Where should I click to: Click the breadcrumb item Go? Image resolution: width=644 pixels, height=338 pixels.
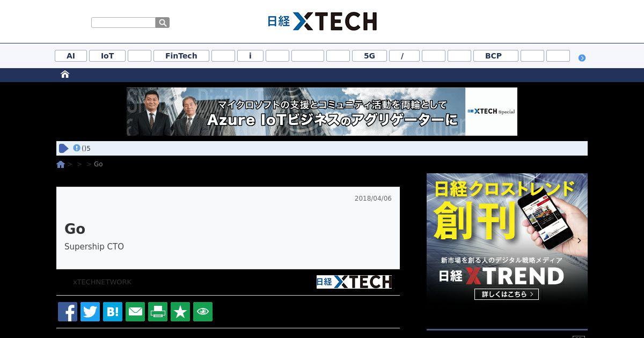[98, 164]
